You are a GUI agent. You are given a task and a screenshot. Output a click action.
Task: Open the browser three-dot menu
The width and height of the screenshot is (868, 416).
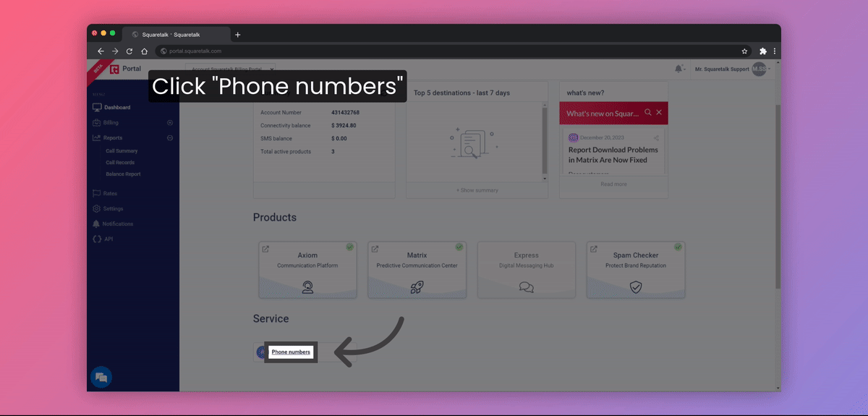(775, 51)
